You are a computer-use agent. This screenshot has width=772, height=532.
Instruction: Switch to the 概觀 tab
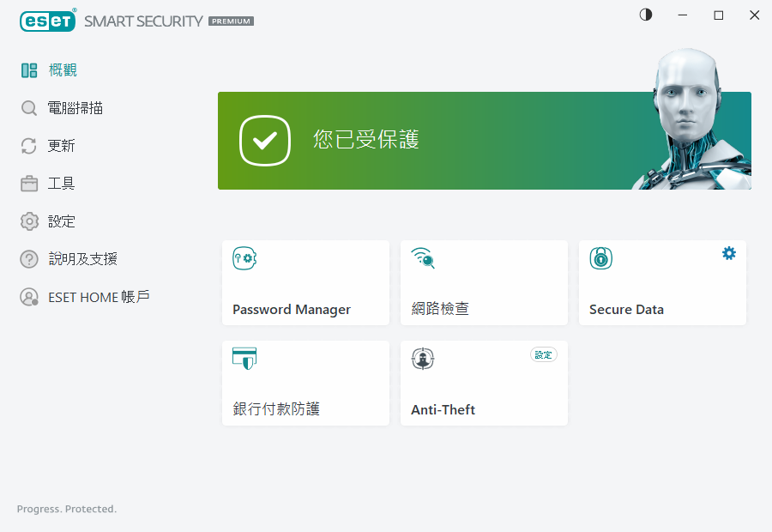tap(51, 70)
